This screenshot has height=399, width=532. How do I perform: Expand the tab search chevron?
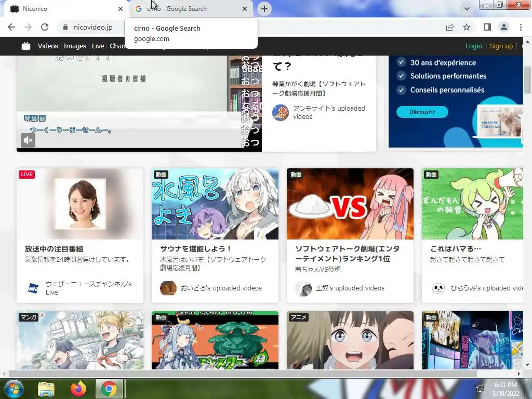[x=467, y=9]
